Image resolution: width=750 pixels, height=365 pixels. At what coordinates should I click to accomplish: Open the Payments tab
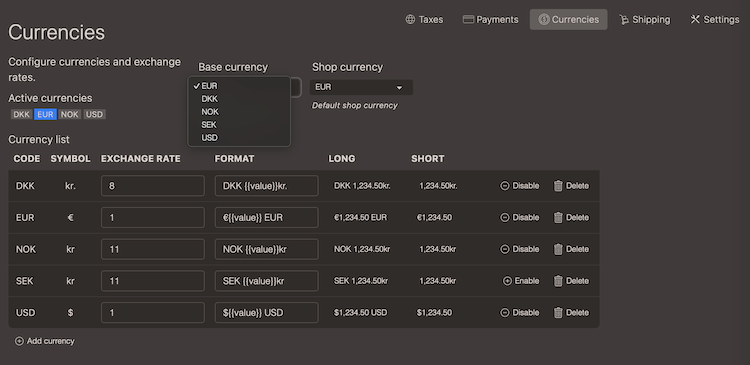(491, 20)
